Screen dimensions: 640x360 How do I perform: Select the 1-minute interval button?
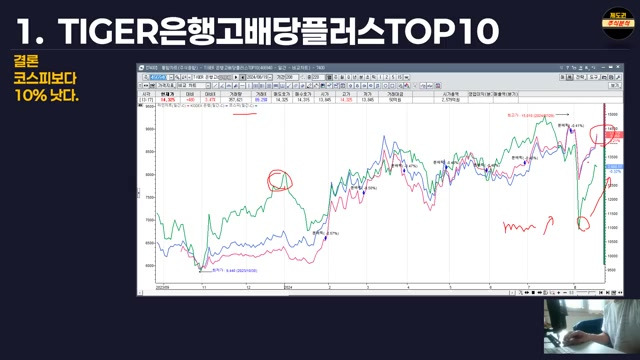[x=381, y=77]
